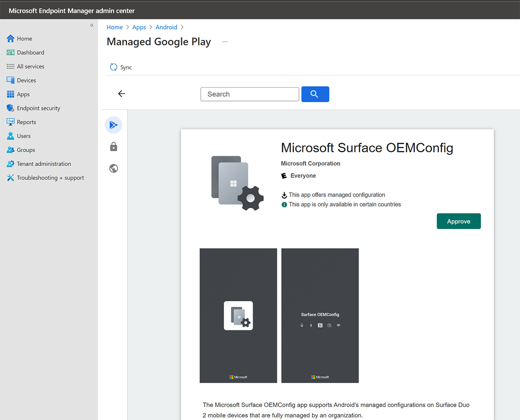Viewport: 520px width, 420px height.
Task: Click into the Search input field
Action: (250, 94)
